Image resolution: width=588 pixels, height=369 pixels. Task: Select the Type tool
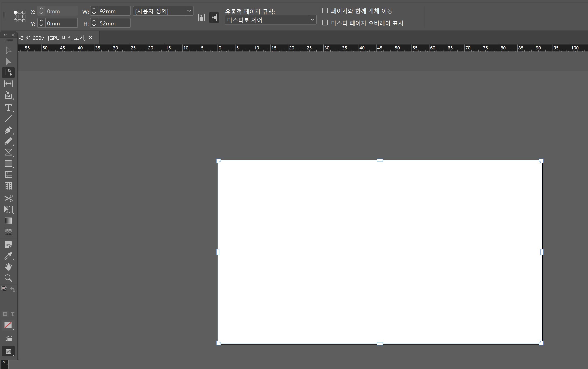coord(8,108)
